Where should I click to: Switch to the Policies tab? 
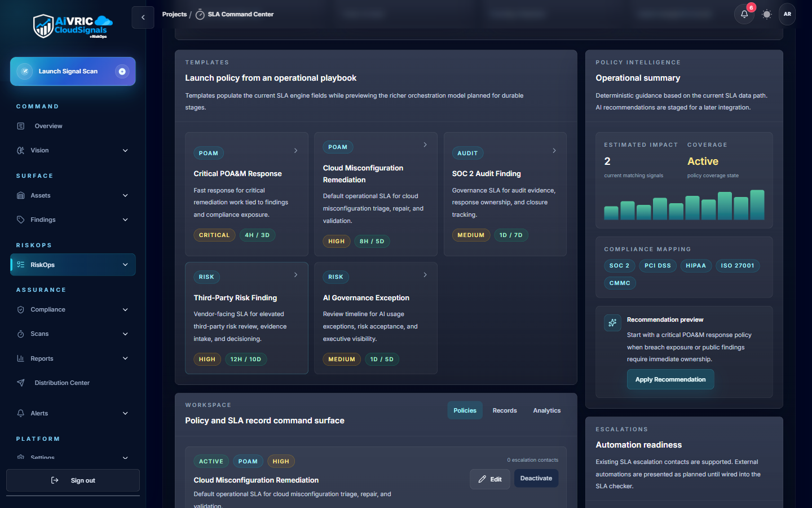tap(465, 410)
